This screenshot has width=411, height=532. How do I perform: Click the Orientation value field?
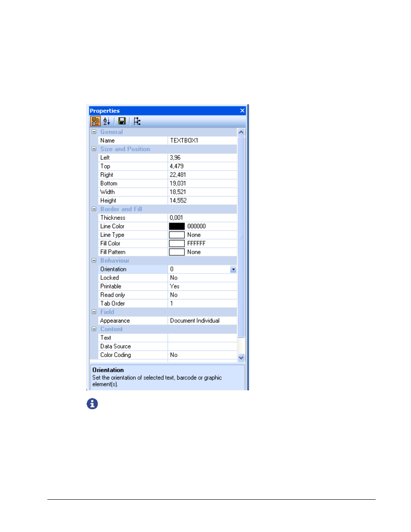tap(199, 269)
